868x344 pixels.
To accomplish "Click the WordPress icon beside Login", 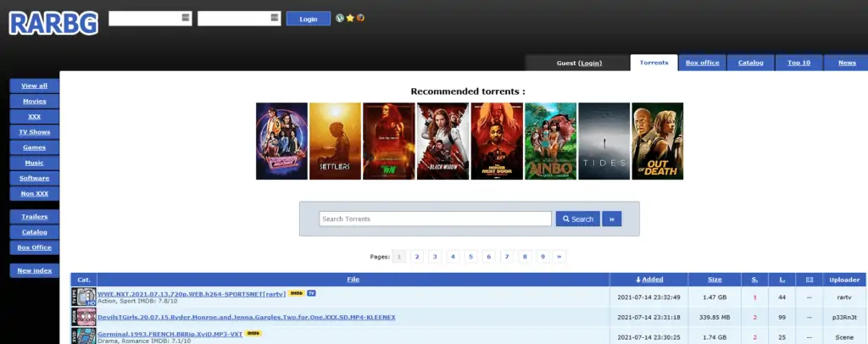I will (x=340, y=18).
